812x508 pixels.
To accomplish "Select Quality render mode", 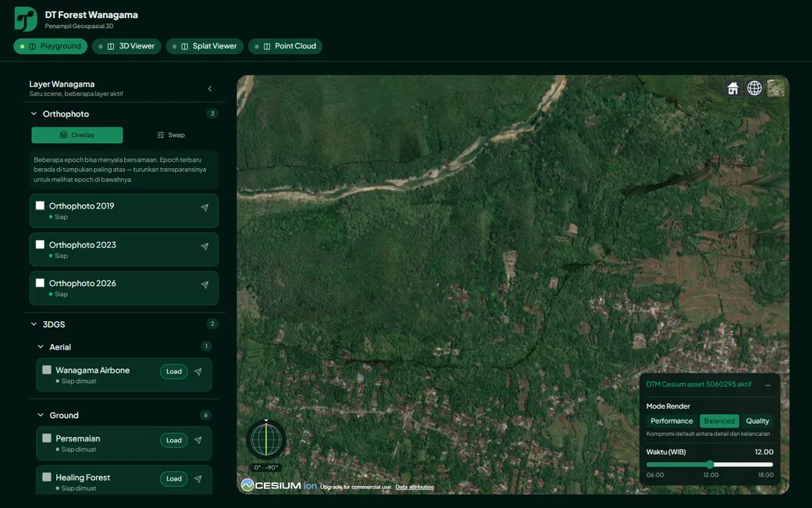I will (x=757, y=421).
